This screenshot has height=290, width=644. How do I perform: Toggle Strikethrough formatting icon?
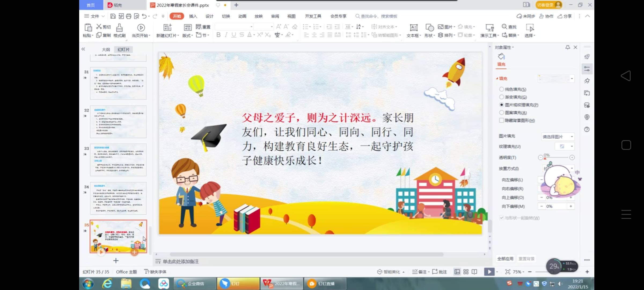click(242, 35)
